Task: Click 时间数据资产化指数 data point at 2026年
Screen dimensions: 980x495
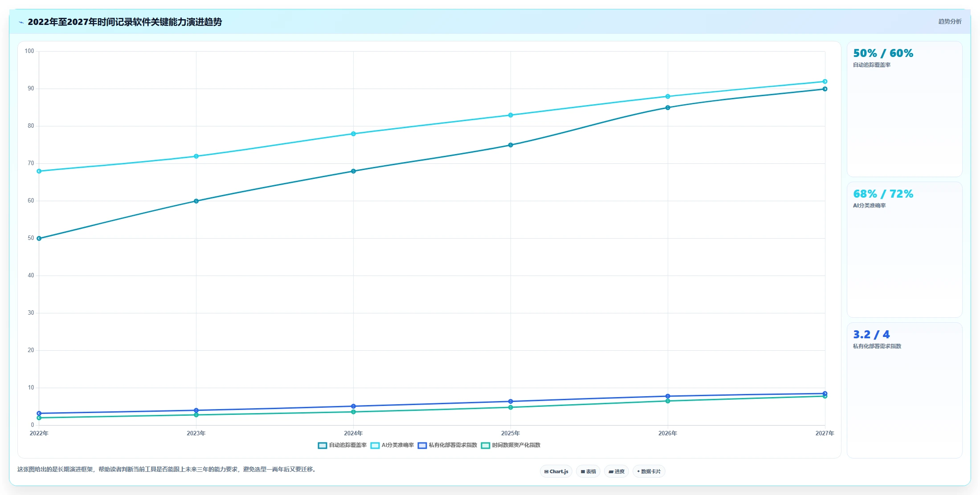Action: (x=668, y=401)
